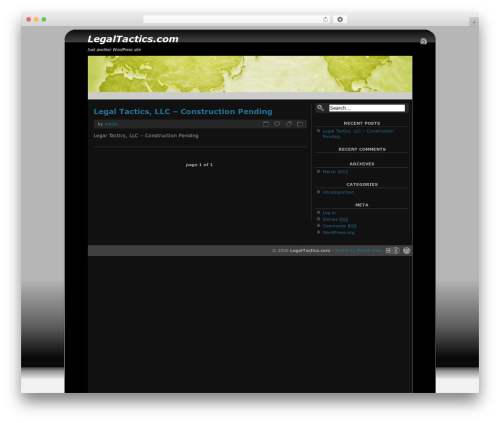Maximize the window with green button
Screen dimensions: 500x423
tap(44, 20)
